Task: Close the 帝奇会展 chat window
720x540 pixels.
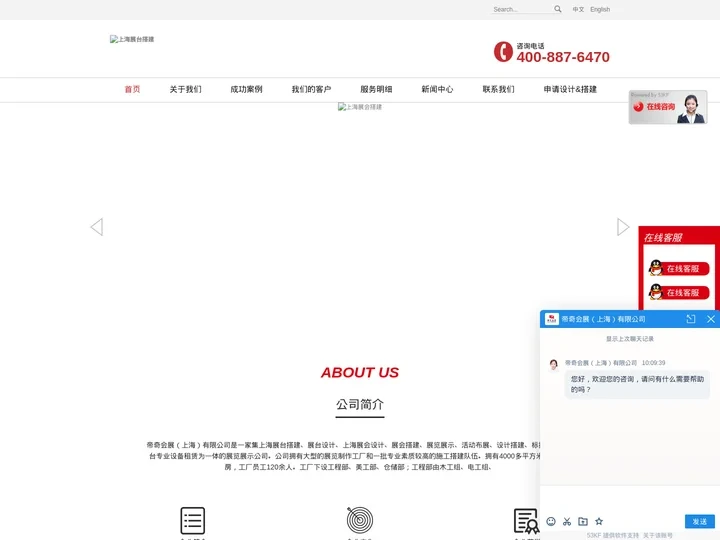Action: tap(711, 319)
